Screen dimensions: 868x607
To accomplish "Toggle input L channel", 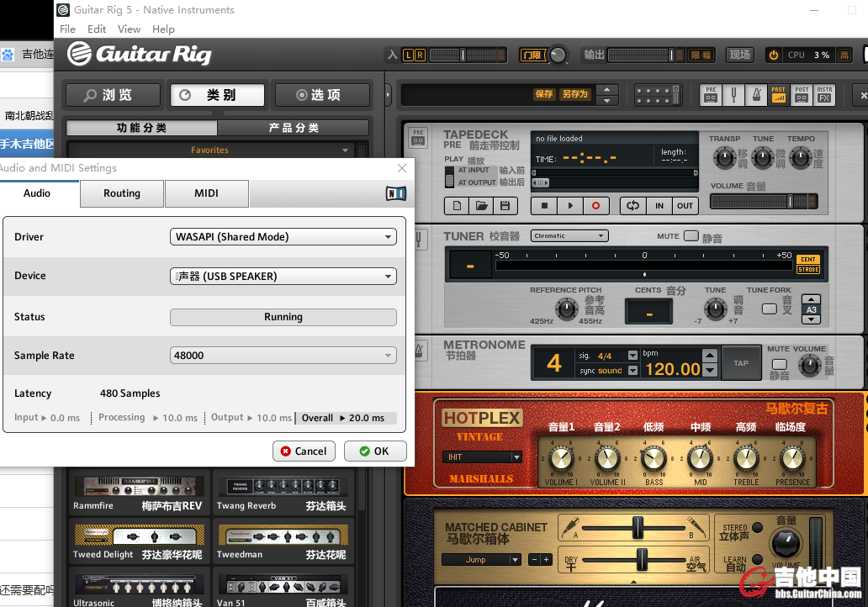I will (409, 55).
